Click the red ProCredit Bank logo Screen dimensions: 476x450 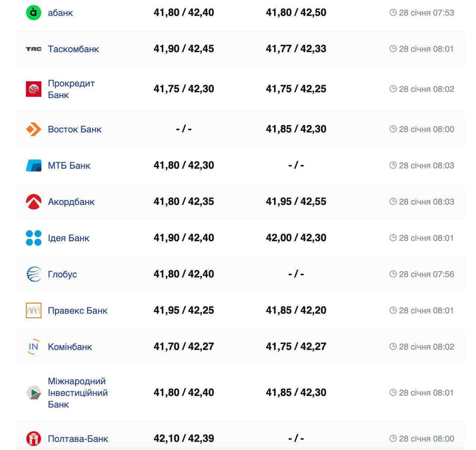tap(33, 89)
